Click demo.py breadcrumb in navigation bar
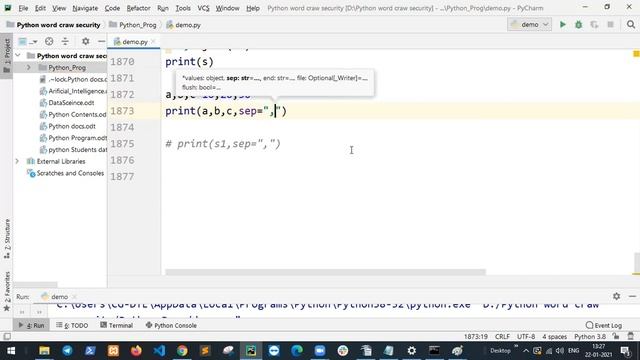 tap(184, 25)
